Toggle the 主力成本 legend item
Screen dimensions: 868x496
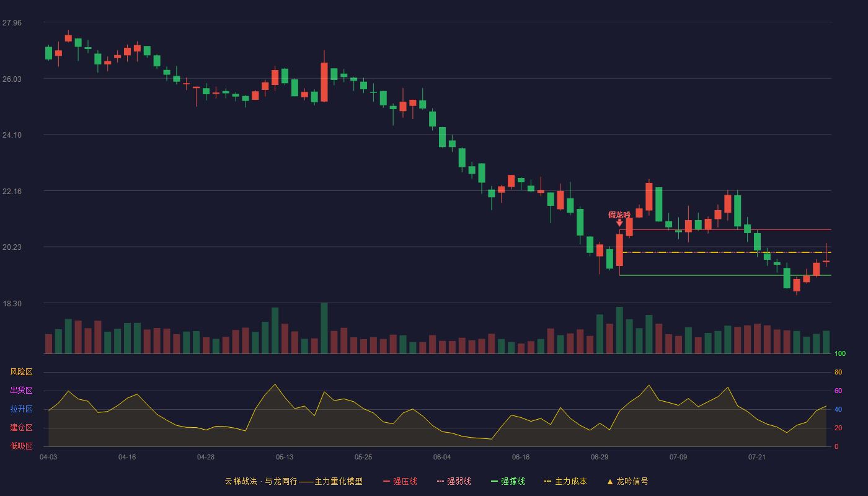(x=565, y=481)
